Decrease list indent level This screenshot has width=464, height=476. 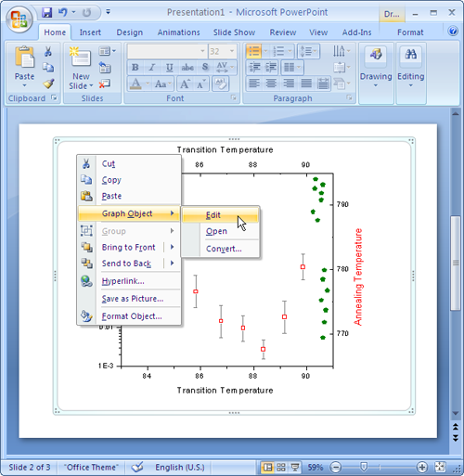click(255, 67)
